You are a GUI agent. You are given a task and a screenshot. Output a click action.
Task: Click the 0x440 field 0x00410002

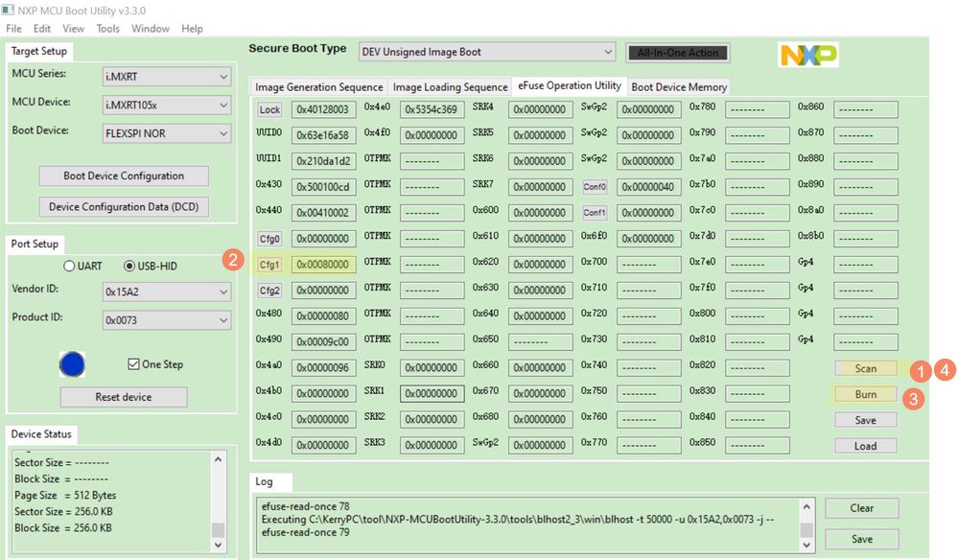[x=323, y=213]
